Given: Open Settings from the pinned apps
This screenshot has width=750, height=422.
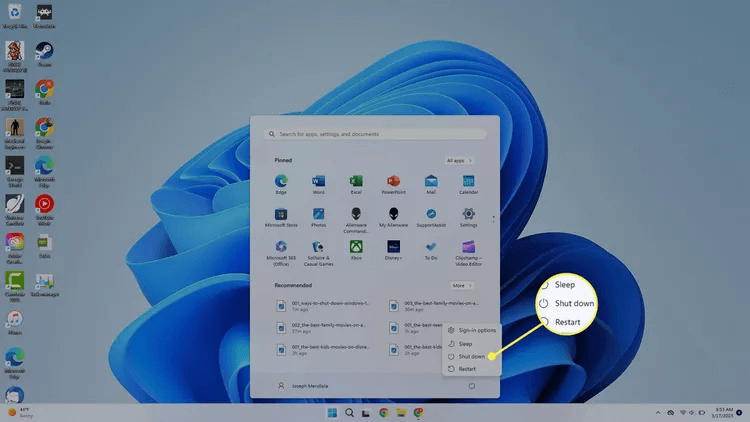Looking at the screenshot, I should pyautogui.click(x=468, y=217).
